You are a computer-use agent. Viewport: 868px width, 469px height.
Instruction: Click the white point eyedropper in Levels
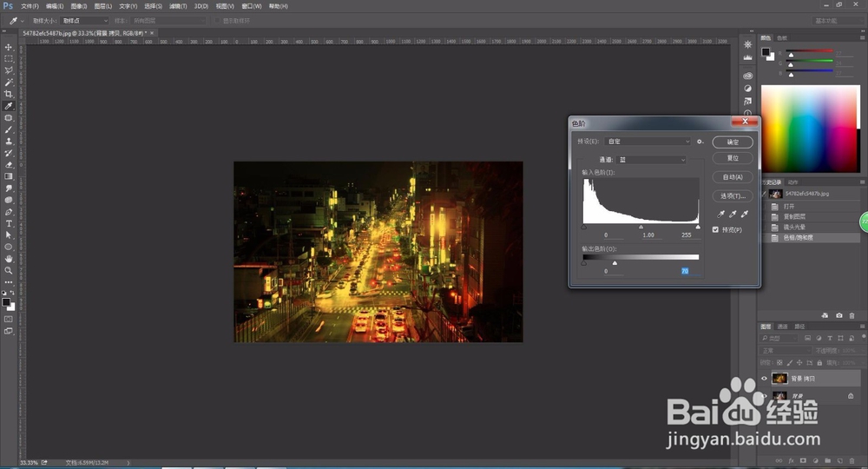745,214
